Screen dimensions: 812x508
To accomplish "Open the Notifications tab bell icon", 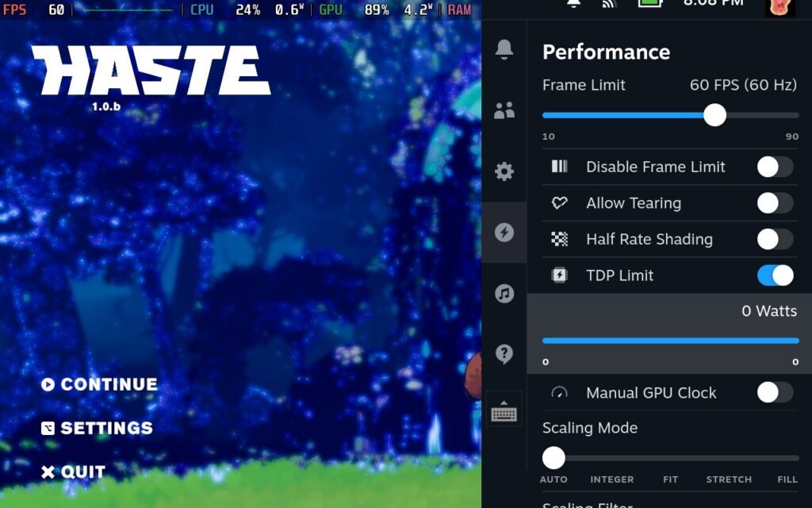I will 504,49.
